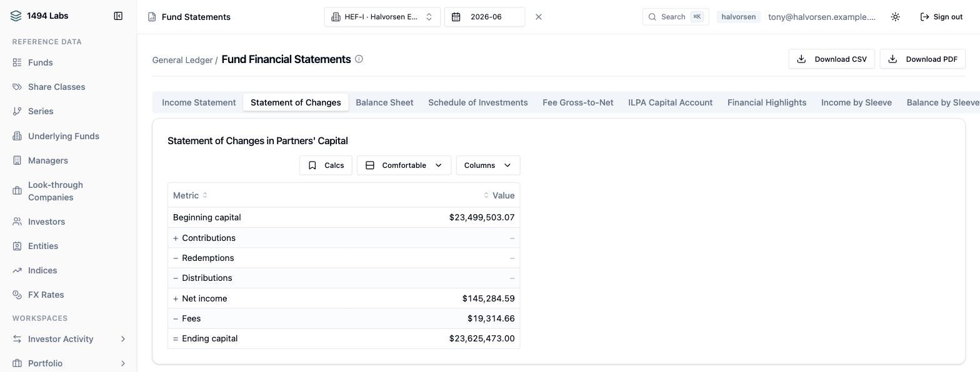The image size is (980, 372).
Task: Open the ILPA Capital Account tab
Action: point(671,102)
